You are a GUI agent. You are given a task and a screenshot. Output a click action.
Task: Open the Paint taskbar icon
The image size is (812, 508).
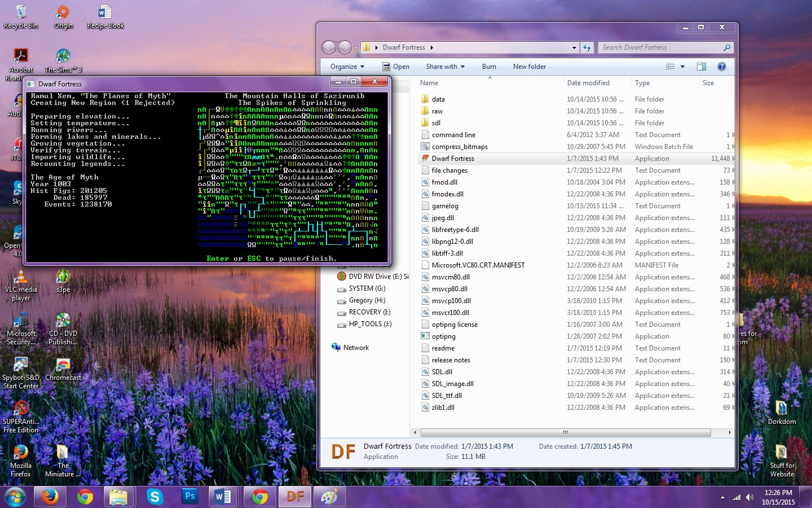click(x=329, y=496)
